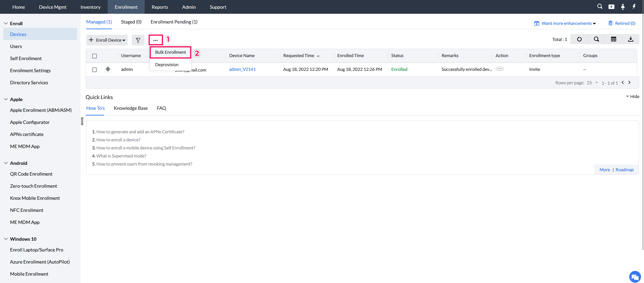Viewport: 644px width, 283px height.
Task: Choose Deprovision from the menu
Action: coord(167,65)
